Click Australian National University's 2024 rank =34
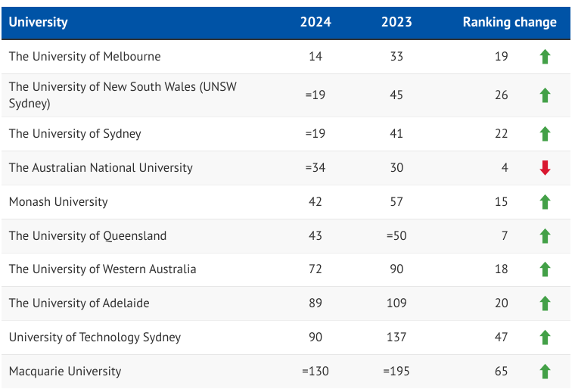575x392 pixels. click(315, 167)
